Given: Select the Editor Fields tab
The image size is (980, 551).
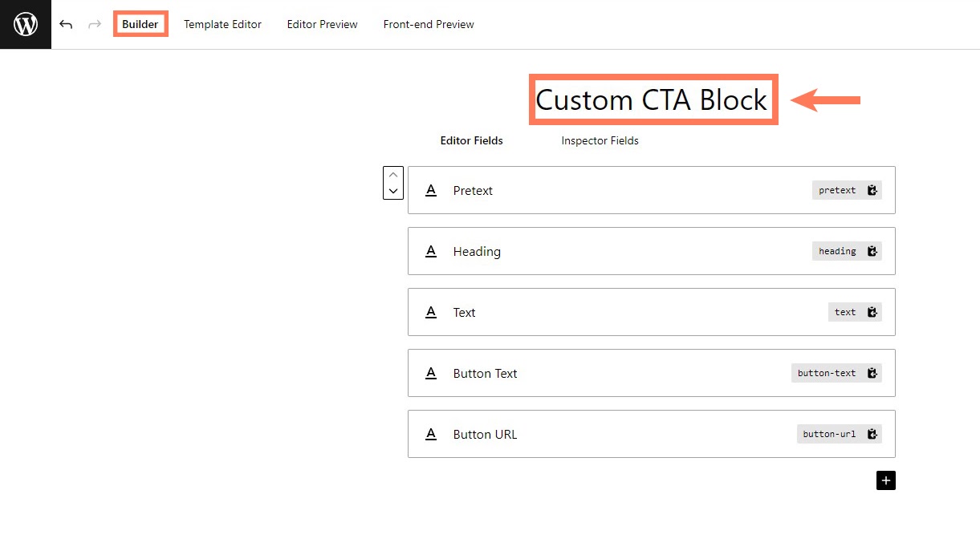Looking at the screenshot, I should coord(471,140).
